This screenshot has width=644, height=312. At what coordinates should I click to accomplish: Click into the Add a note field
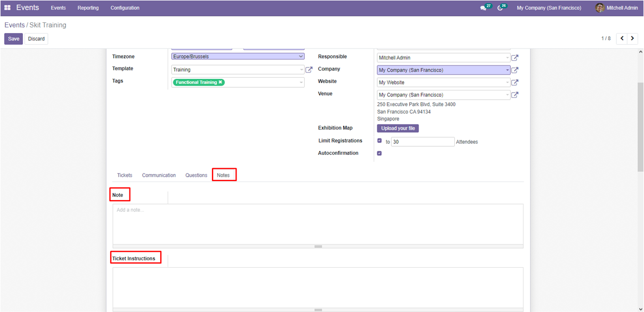tap(317, 224)
